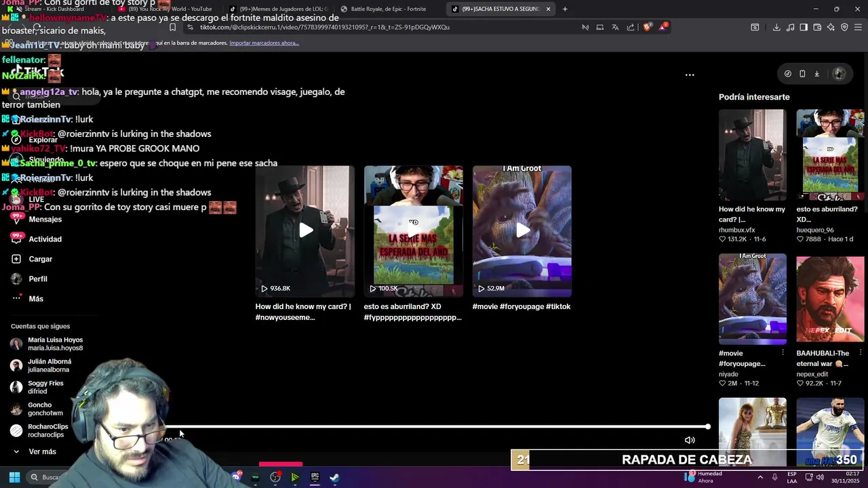Open Mensajes in TikTok sidebar
This screenshot has height=488, width=868.
pyautogui.click(x=45, y=219)
